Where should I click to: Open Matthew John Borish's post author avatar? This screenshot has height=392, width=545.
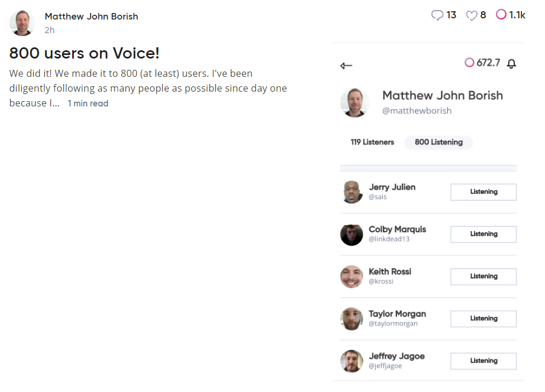click(x=22, y=22)
